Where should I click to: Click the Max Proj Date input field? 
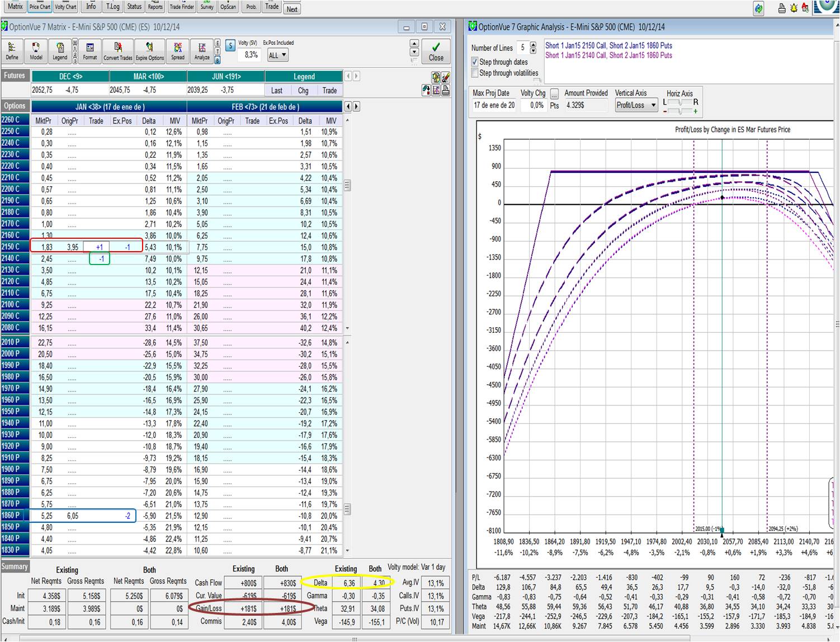(x=494, y=105)
